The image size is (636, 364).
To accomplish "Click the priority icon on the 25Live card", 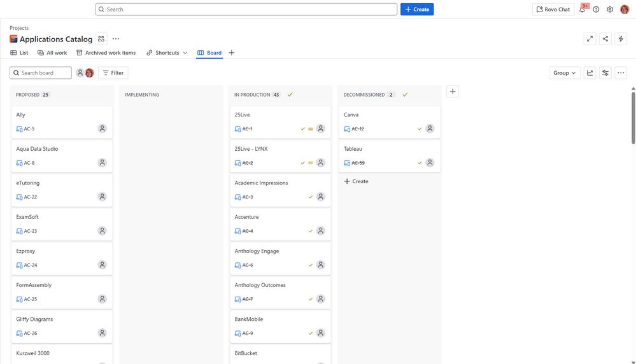I will tap(310, 129).
